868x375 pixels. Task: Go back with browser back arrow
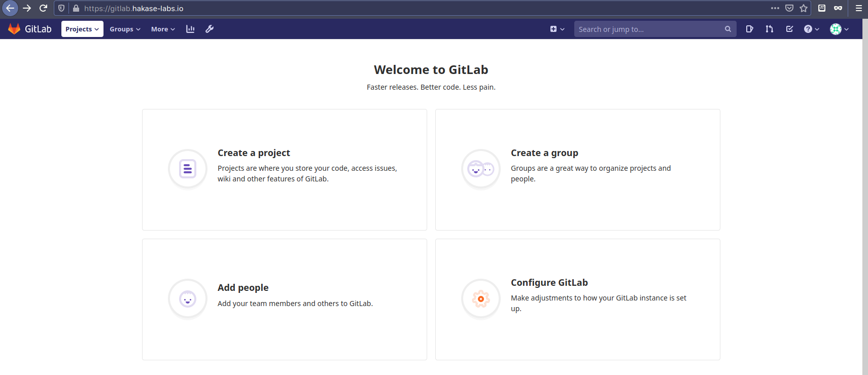(x=10, y=8)
